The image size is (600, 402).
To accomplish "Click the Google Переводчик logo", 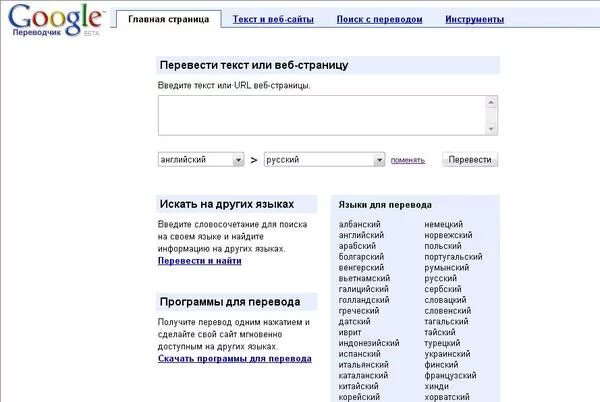I will [x=56, y=20].
